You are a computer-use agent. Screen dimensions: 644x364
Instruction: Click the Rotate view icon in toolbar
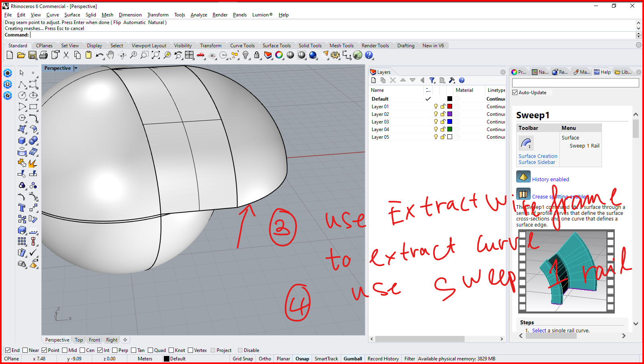[x=122, y=56]
